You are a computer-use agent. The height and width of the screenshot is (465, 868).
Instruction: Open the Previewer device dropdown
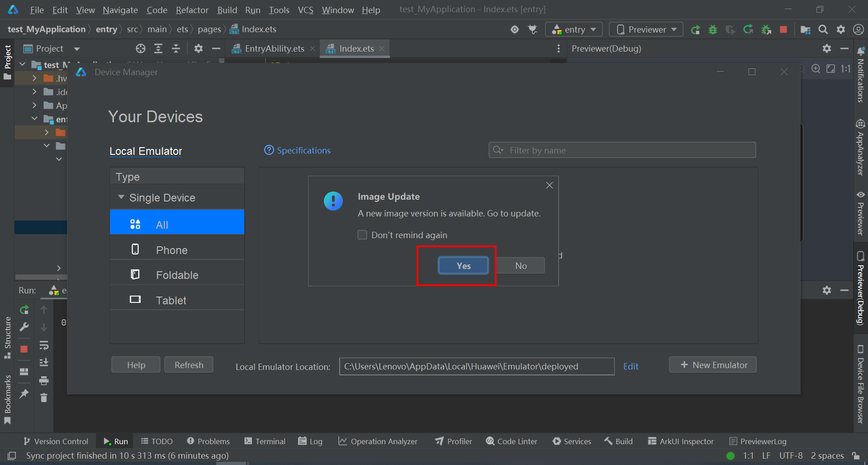pos(646,29)
